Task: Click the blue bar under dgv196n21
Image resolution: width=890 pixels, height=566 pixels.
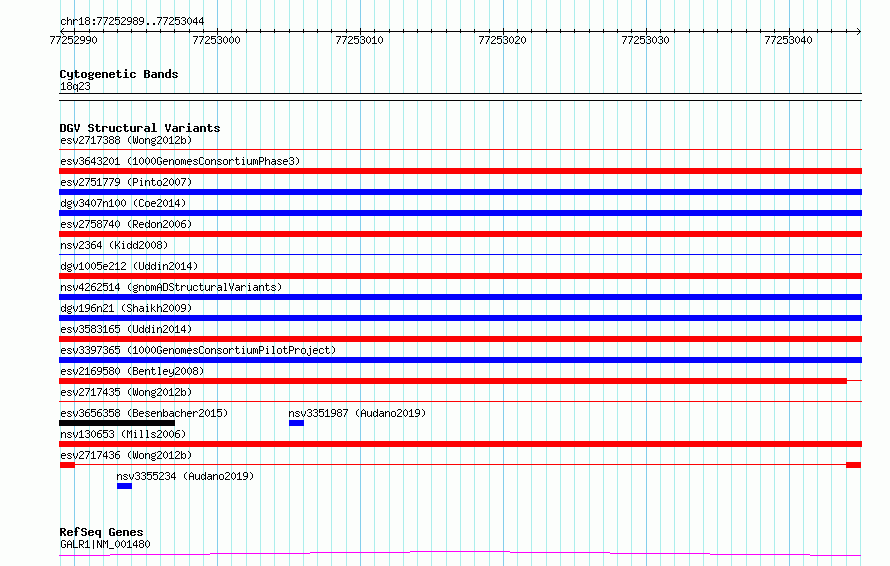Action: 460,318
